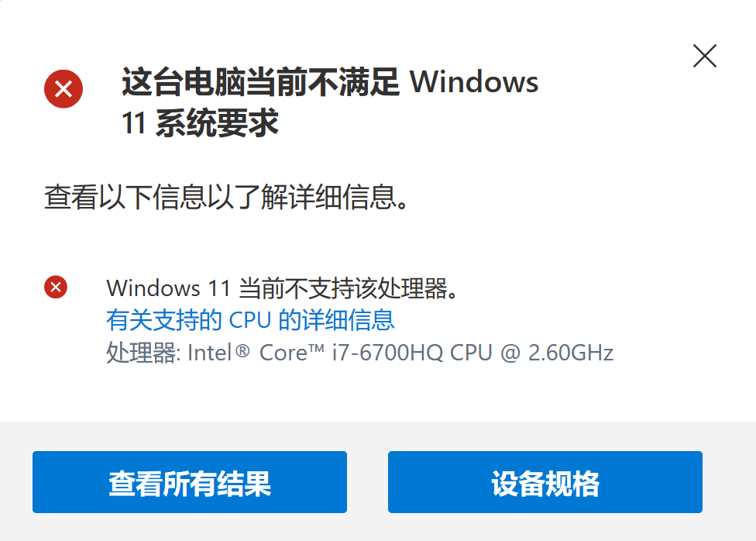Click the 查看所有结果 button
This screenshot has height=541, width=756.
tap(190, 482)
